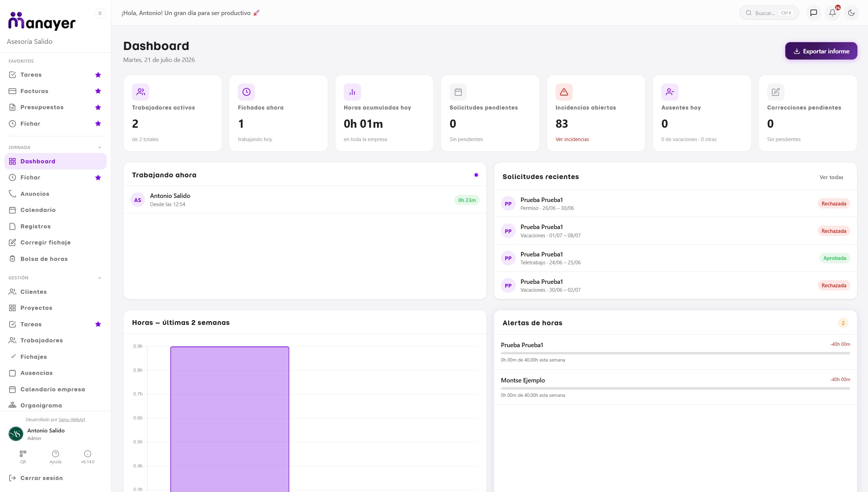This screenshot has height=492, width=868.
Task: Click the Incidencias abiertas warning icon
Action: [x=564, y=92]
